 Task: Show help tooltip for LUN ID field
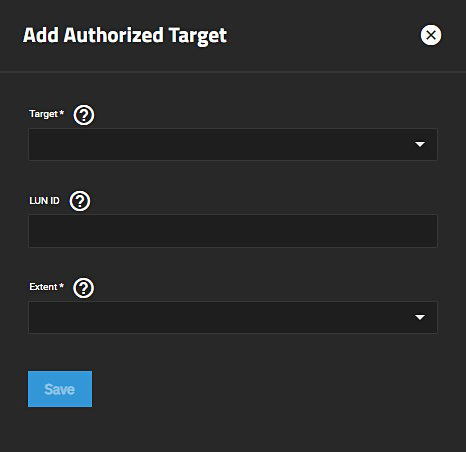point(80,201)
